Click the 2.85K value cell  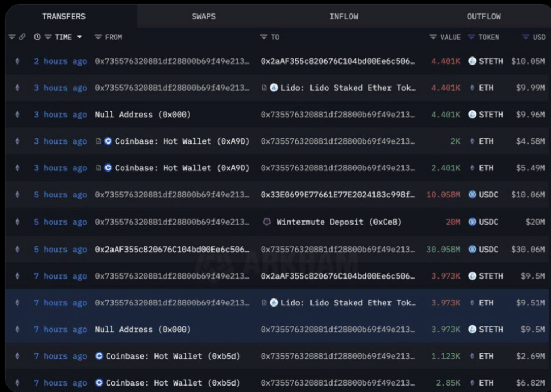coord(448,383)
